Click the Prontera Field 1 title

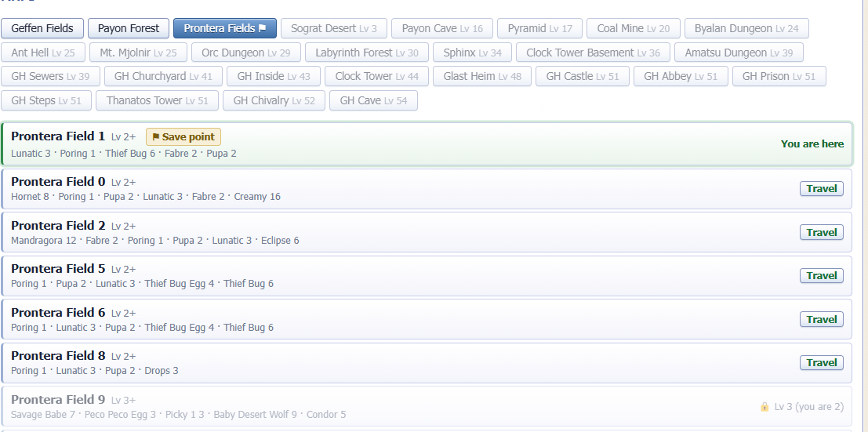click(58, 136)
